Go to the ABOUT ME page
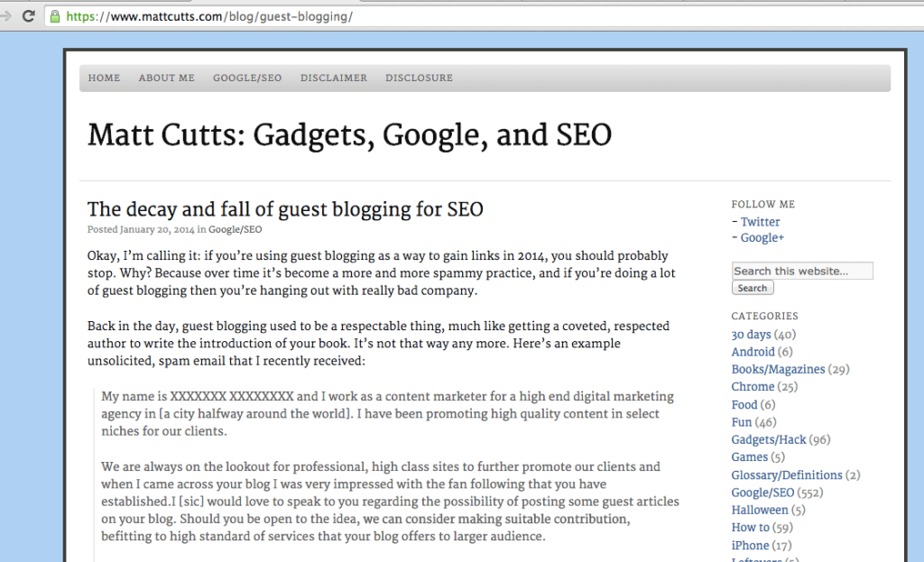Image resolution: width=924 pixels, height=562 pixels. pyautogui.click(x=167, y=78)
